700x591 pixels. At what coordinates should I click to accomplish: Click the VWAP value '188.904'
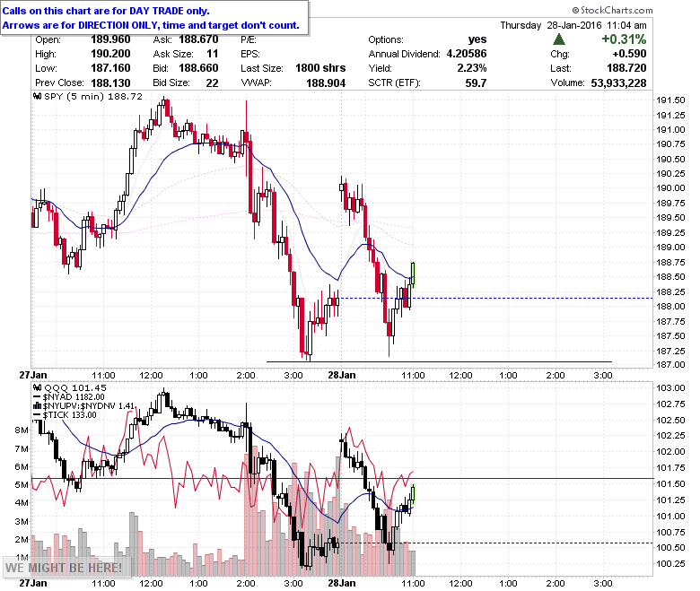326,83
